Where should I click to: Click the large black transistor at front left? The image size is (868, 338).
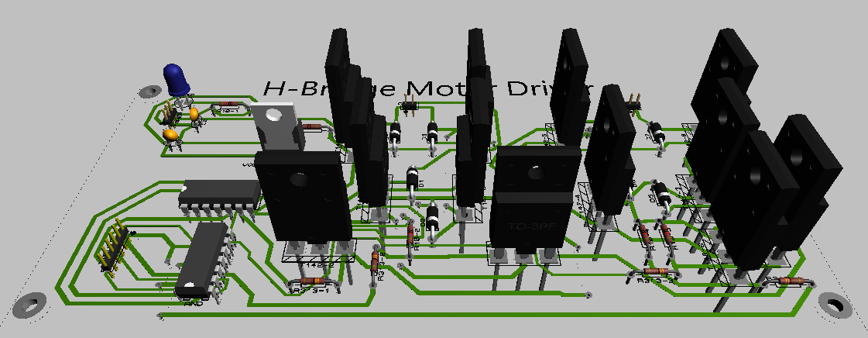[x=304, y=194]
